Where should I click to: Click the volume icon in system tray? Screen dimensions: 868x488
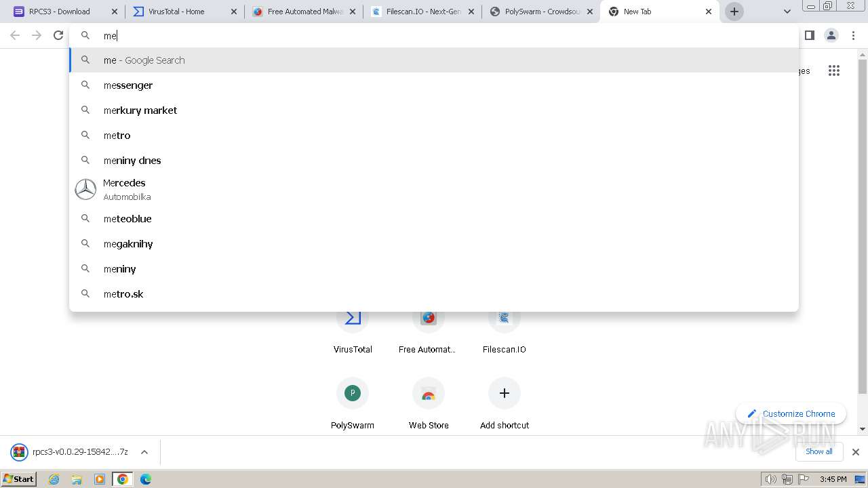click(x=771, y=479)
